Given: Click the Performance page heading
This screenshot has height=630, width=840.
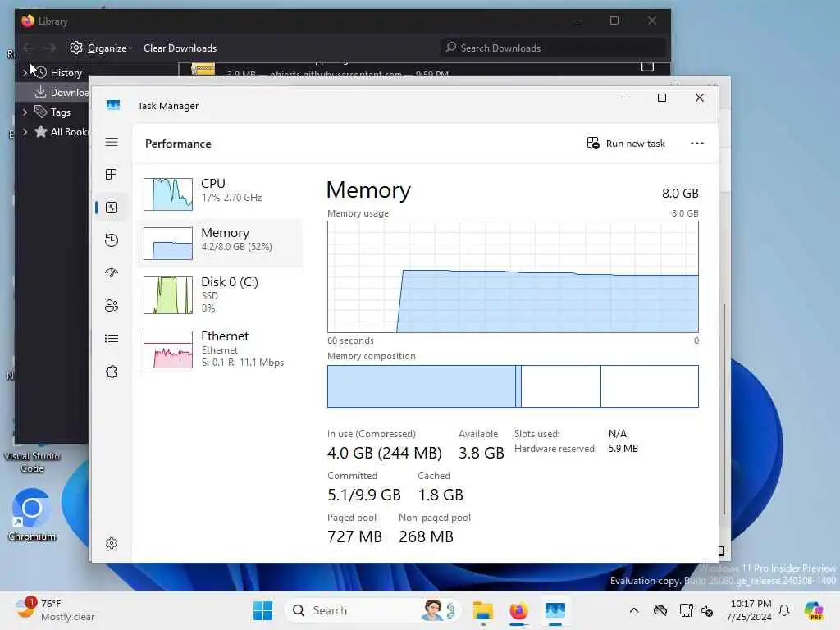Looking at the screenshot, I should click(x=178, y=144).
